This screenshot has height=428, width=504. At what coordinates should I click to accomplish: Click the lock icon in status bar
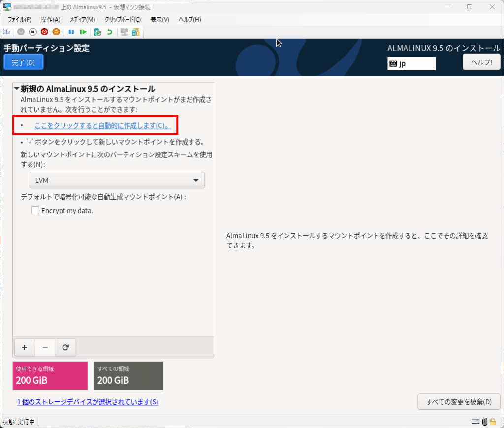click(x=493, y=422)
